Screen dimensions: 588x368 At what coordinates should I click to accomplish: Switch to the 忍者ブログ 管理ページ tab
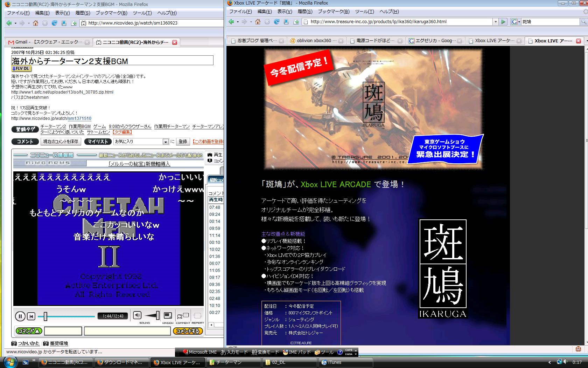257,41
